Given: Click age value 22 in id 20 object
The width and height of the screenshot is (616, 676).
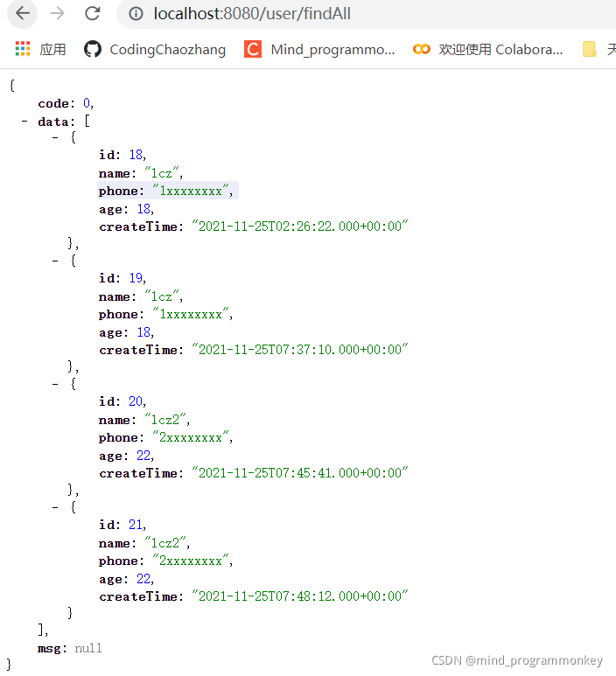Looking at the screenshot, I should tap(143, 456).
